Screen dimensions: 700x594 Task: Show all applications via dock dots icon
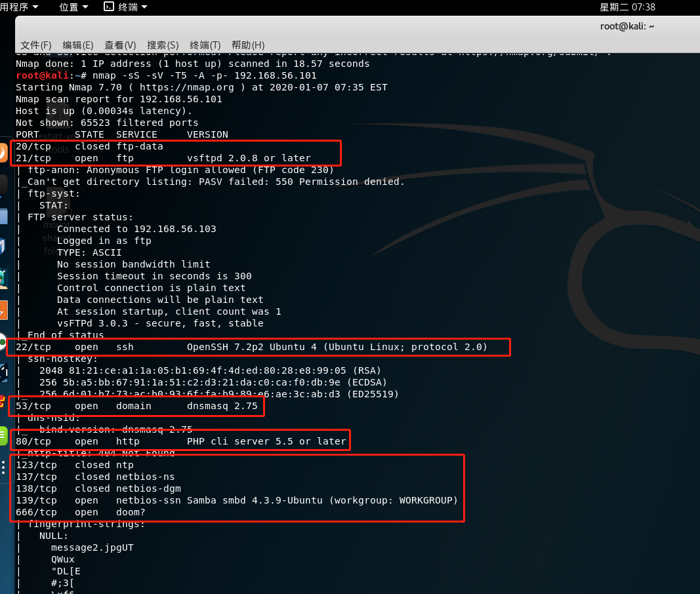pos(3,467)
